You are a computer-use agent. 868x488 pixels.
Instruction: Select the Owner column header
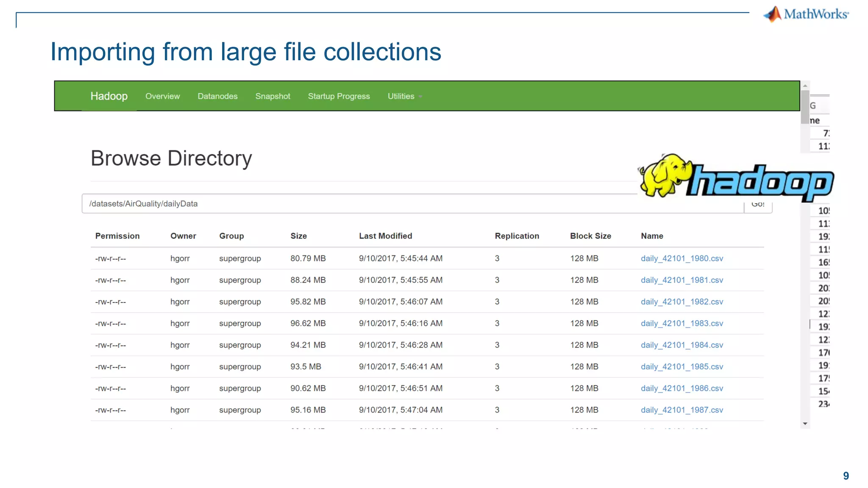tap(183, 236)
